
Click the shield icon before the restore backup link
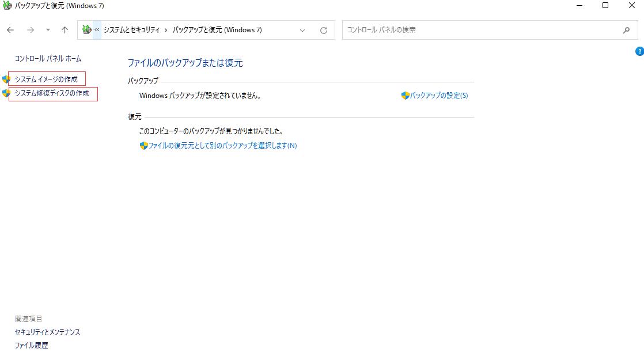(143, 145)
